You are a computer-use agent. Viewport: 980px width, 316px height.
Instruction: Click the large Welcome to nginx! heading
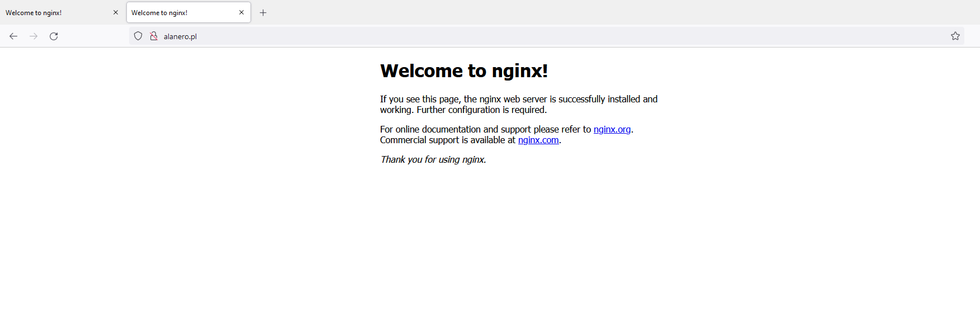click(x=463, y=71)
